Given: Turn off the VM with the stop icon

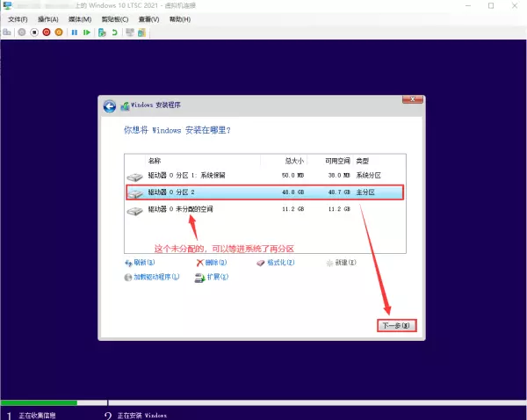Looking at the screenshot, I should 34,33.
